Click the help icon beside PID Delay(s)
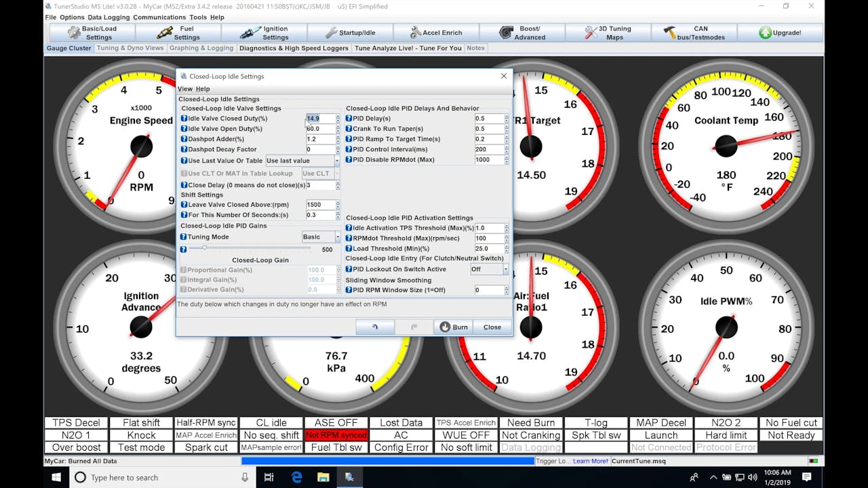868x488 pixels. tap(349, 118)
